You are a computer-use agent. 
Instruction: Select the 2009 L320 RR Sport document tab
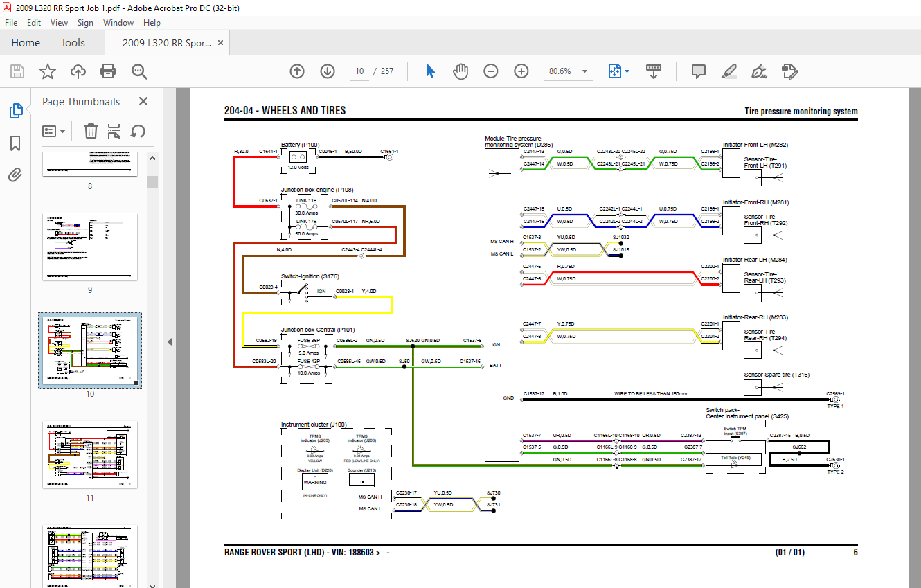(167, 43)
